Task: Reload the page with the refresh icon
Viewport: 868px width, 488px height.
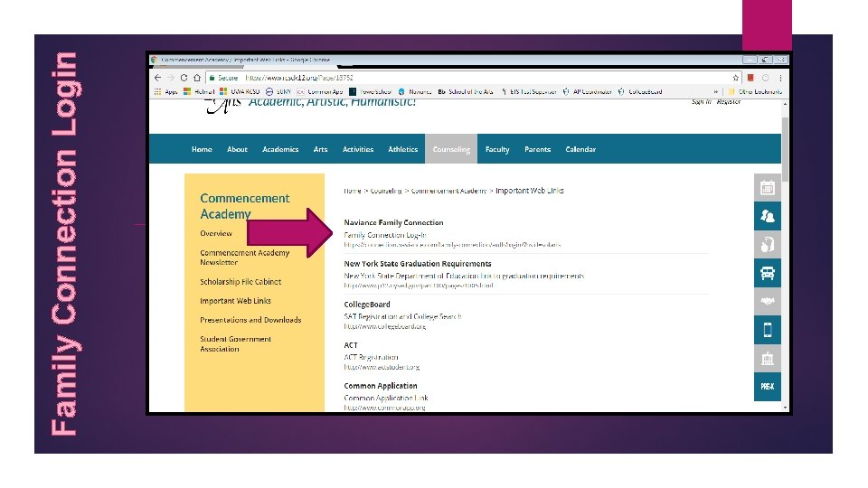Action: pos(184,78)
